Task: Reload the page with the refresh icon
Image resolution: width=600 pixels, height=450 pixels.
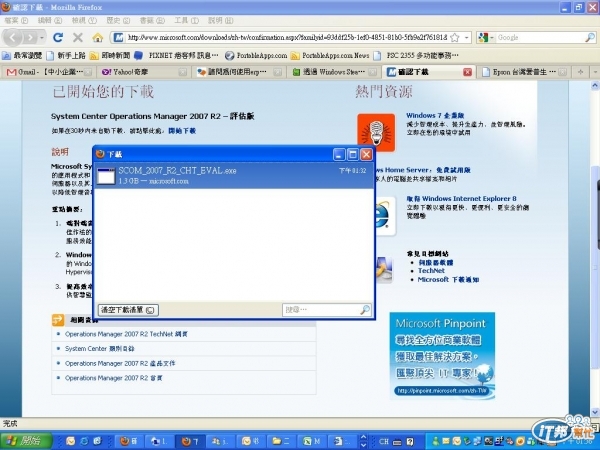Action: point(58,38)
